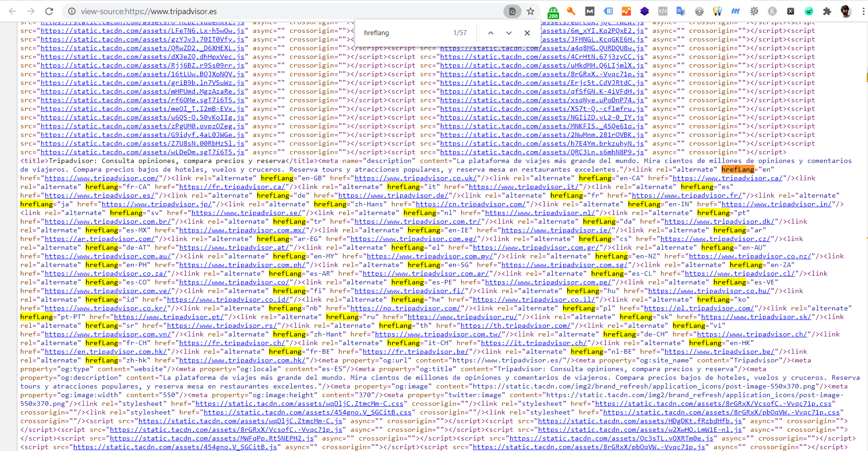Open the green smiley face extension
Viewport: 868px width, 451px height.
809,11
